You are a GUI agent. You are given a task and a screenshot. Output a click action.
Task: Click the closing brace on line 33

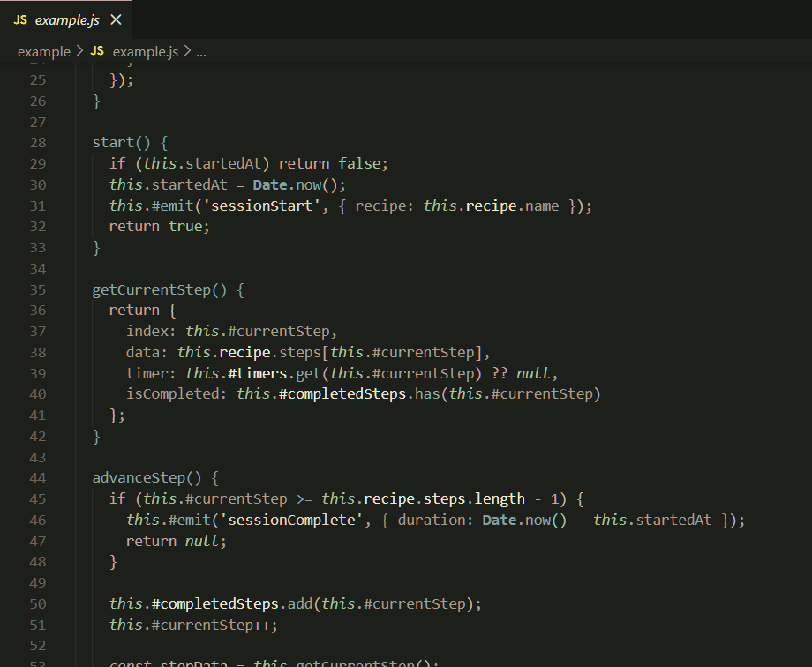[x=96, y=248]
